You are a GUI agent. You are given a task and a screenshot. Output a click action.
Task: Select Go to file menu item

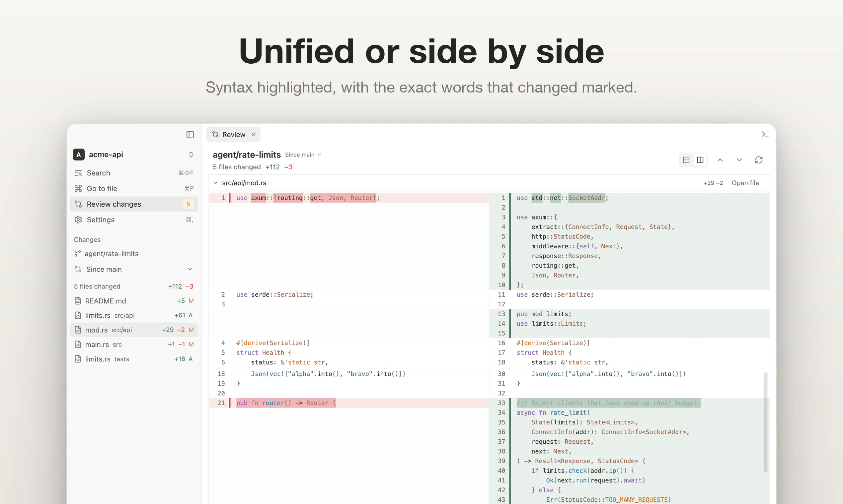[x=134, y=188]
